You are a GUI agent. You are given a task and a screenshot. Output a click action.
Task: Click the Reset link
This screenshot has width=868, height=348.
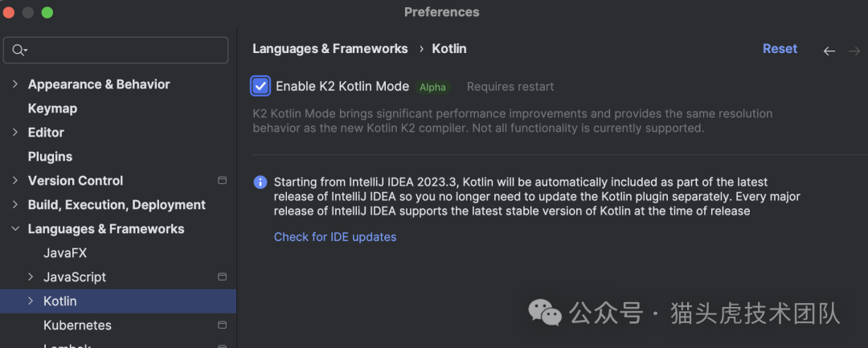click(x=780, y=49)
